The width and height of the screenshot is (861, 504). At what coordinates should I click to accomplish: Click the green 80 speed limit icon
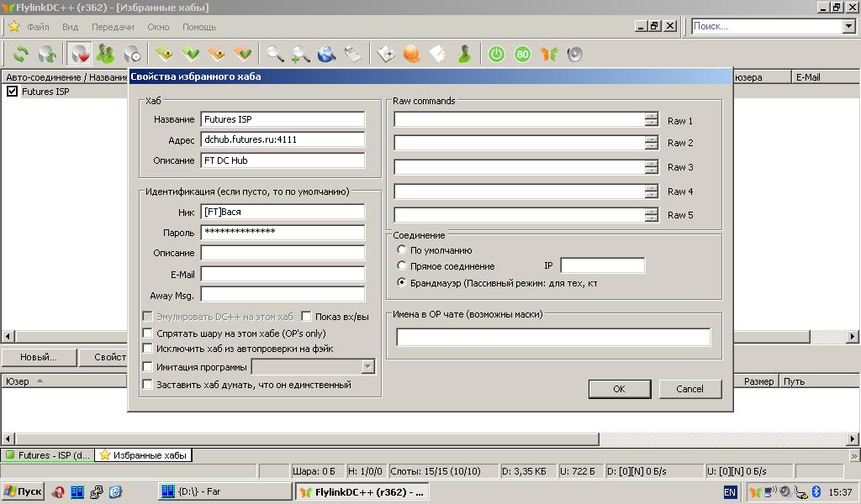click(522, 54)
